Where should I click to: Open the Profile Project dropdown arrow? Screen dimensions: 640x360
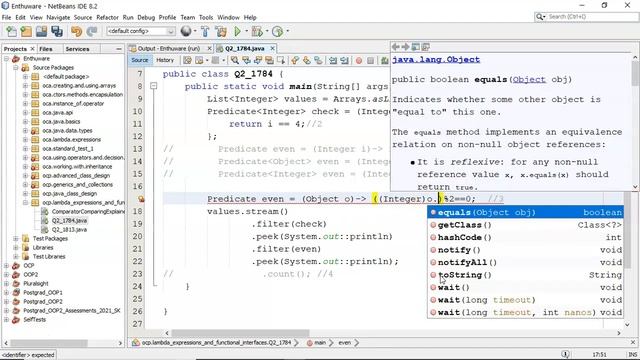(287, 31)
